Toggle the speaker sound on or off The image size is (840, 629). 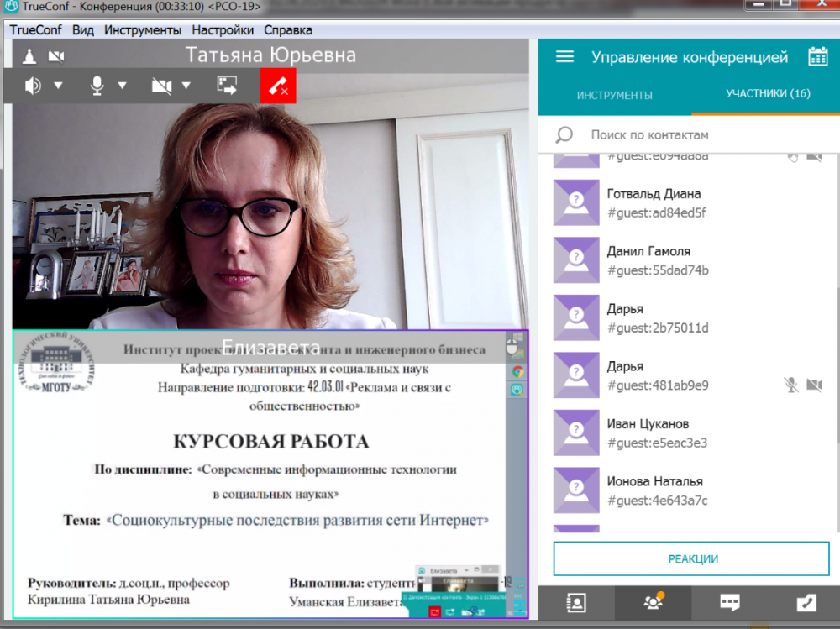(34, 85)
